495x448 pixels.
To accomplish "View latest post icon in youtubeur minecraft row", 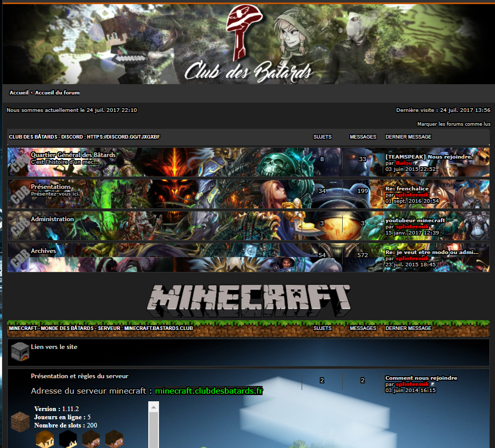I will [432, 227].
